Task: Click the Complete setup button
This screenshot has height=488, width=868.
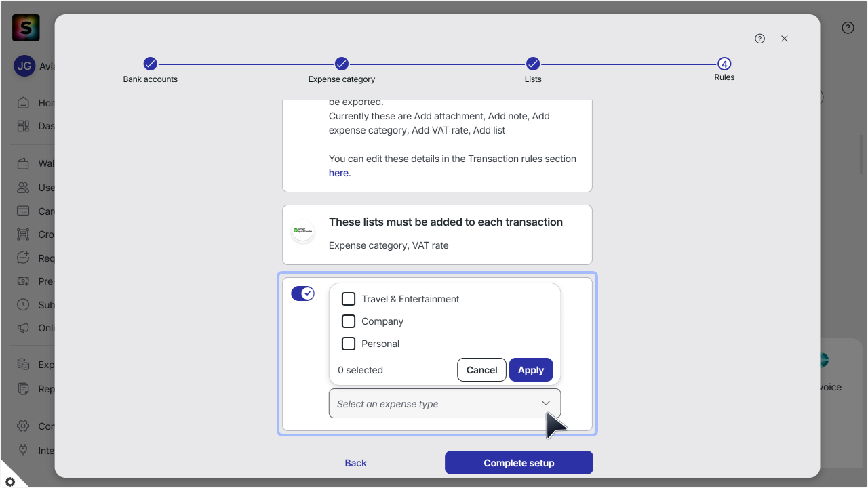Action: [x=519, y=463]
